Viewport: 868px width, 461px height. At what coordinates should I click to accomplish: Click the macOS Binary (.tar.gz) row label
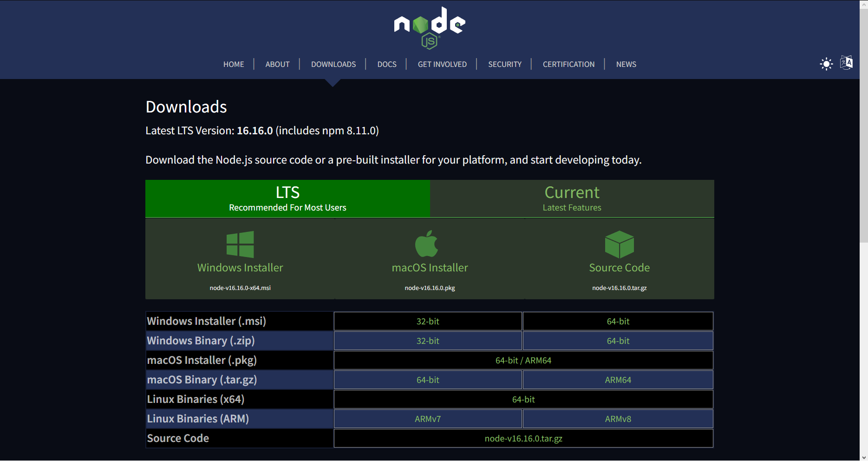point(202,380)
